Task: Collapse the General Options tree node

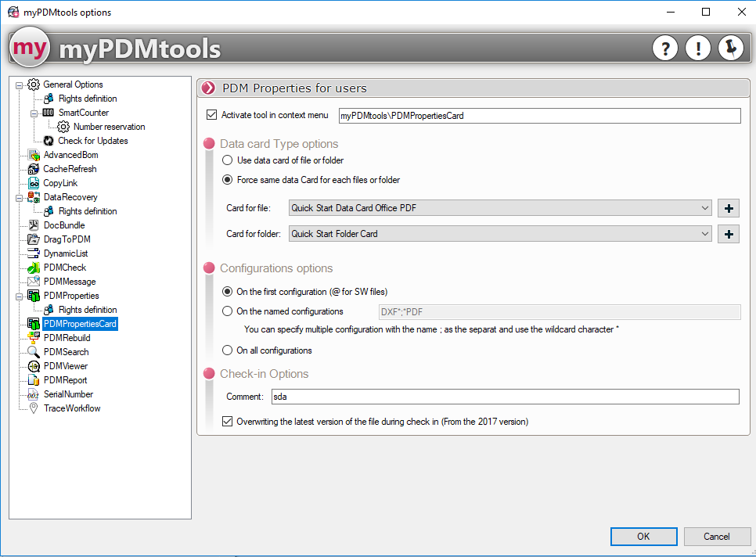Action: 20,84
